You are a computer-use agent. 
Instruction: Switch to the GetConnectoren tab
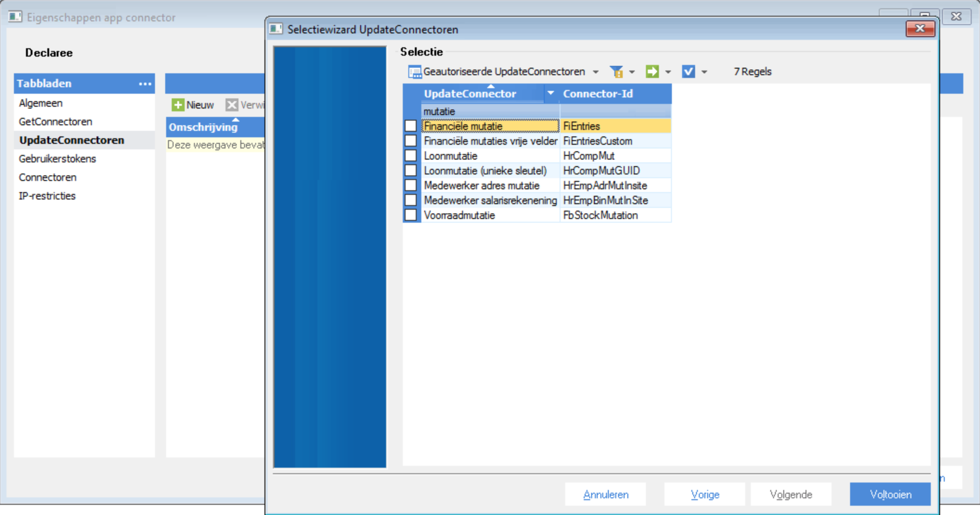(55, 122)
